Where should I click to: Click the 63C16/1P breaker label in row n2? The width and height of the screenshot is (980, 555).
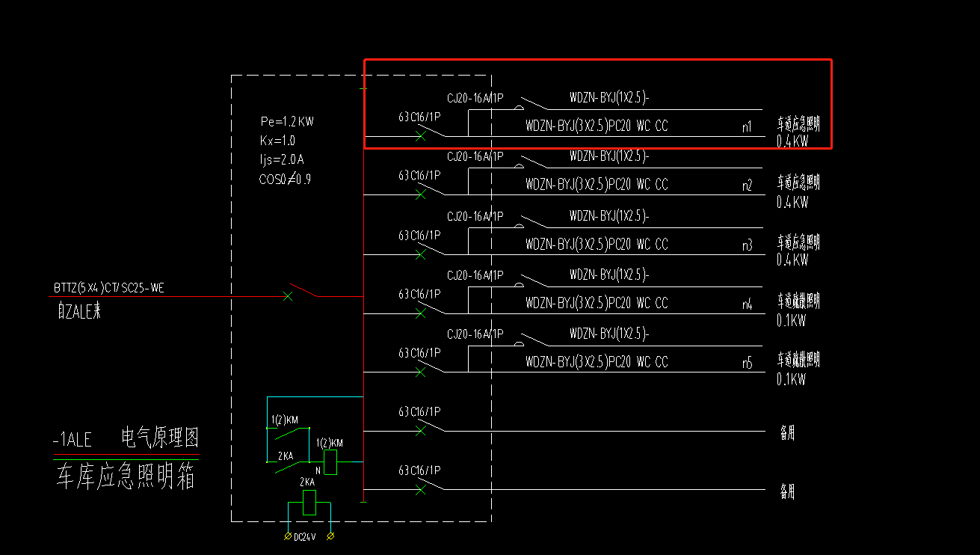pyautogui.click(x=419, y=176)
